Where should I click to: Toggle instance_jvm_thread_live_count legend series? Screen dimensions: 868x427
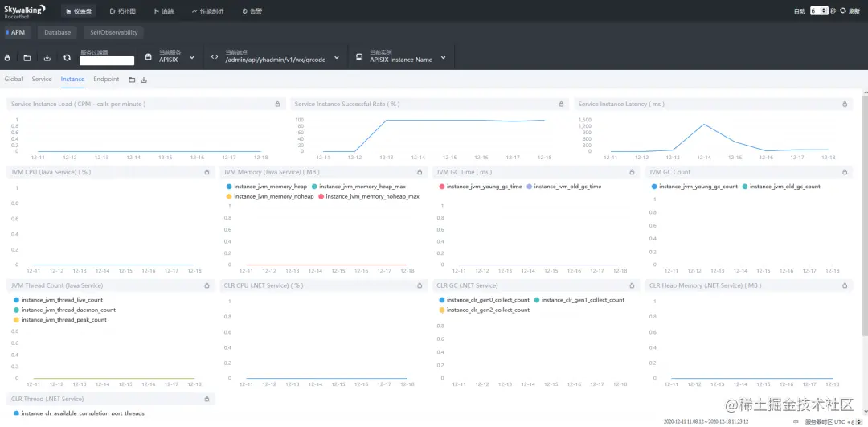[58, 300]
